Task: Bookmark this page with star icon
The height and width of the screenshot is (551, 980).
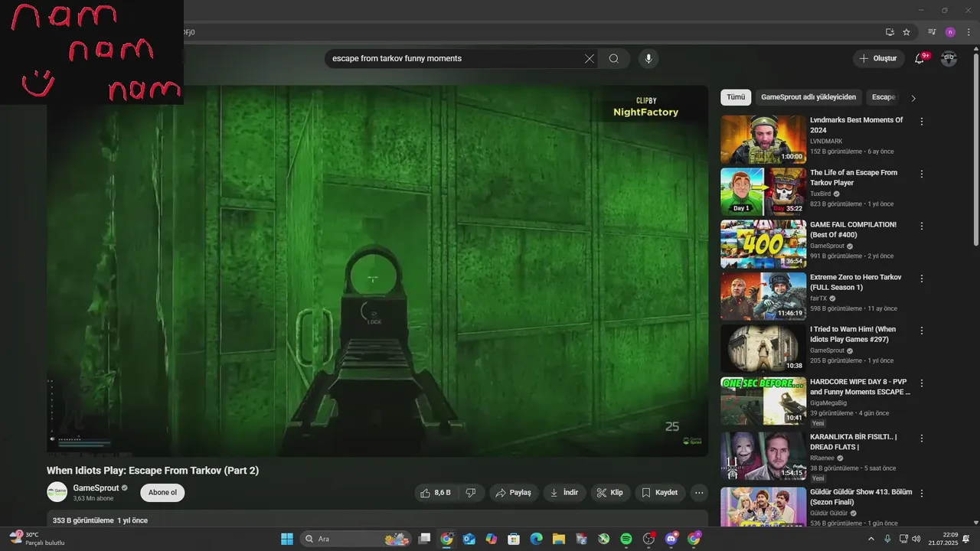Action: 906,32
